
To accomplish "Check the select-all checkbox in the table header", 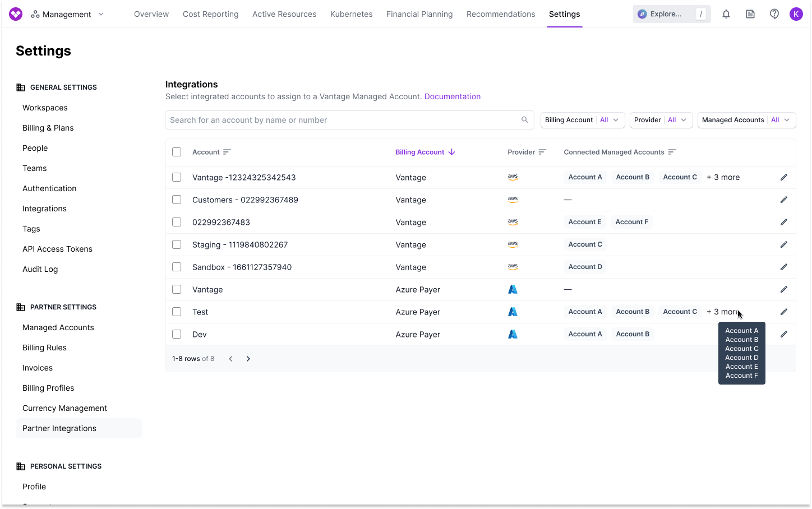I will pyautogui.click(x=177, y=151).
